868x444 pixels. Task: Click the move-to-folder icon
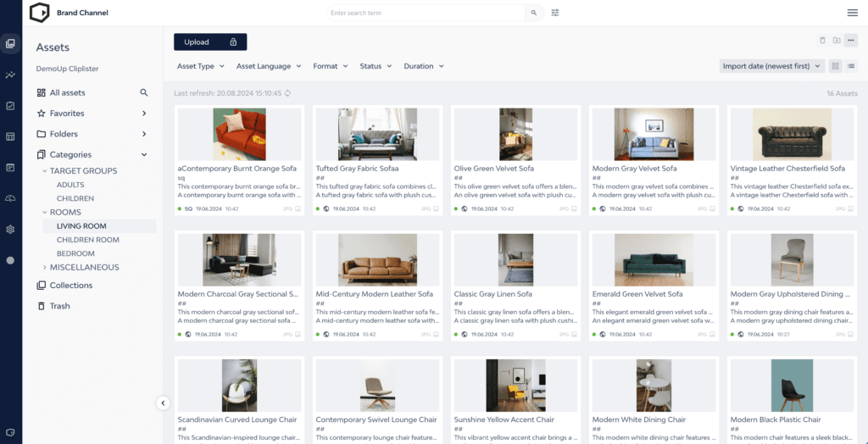836,41
